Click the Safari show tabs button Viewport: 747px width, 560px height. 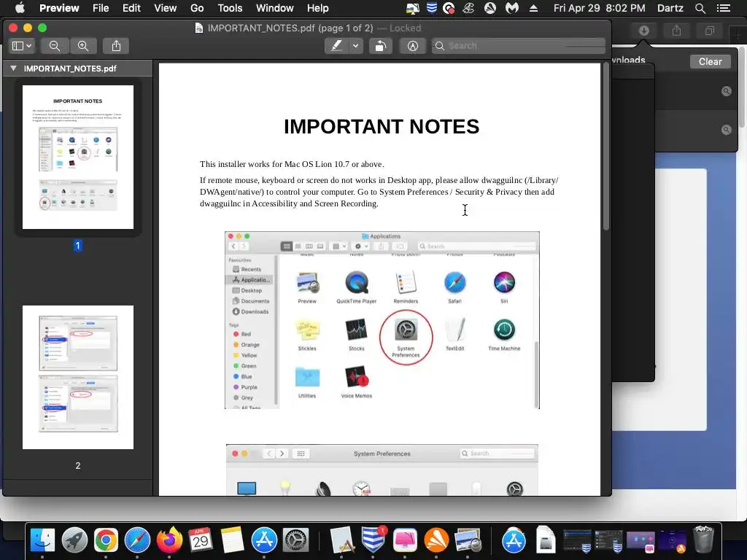pos(709,31)
